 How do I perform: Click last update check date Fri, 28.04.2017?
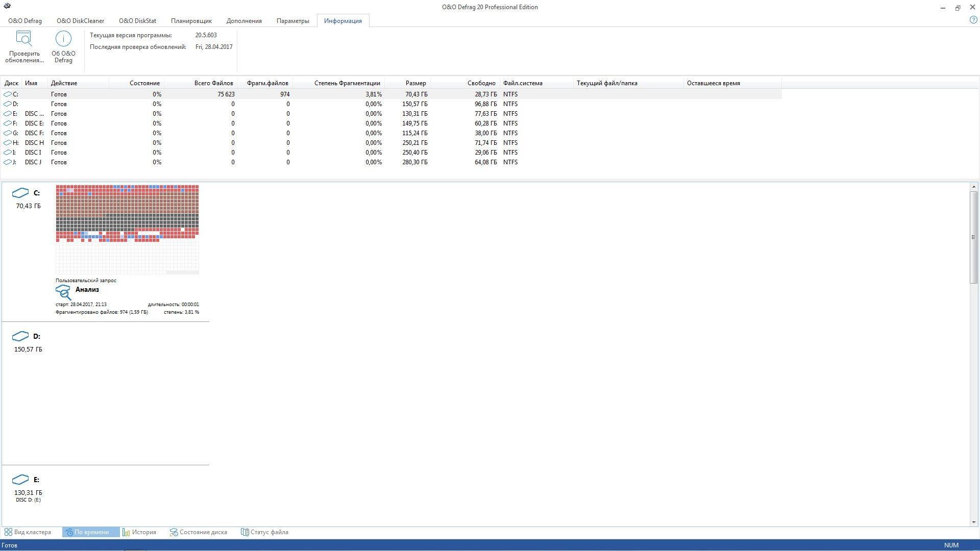(x=214, y=47)
